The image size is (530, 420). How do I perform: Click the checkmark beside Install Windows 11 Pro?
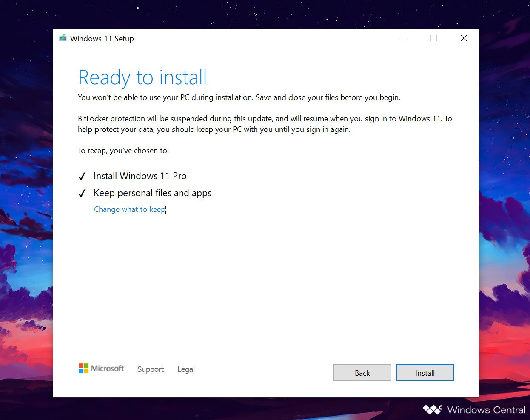82,177
